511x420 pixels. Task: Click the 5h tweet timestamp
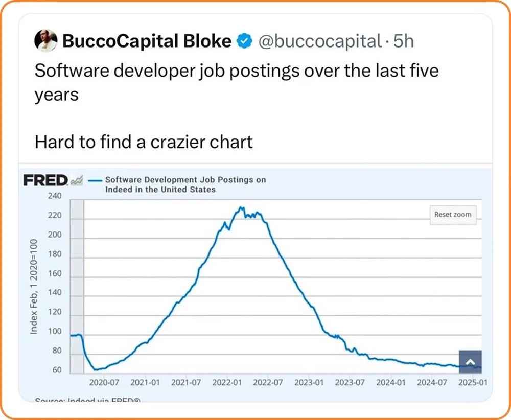click(403, 41)
